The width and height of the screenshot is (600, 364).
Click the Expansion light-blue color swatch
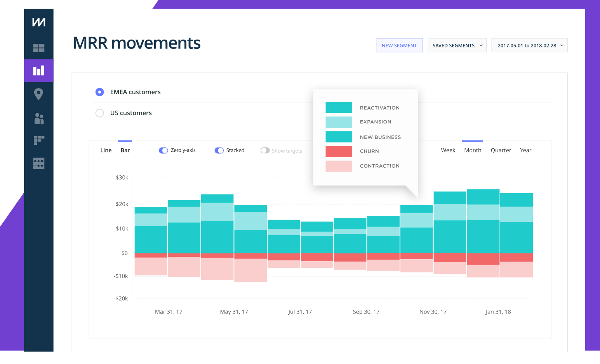(339, 122)
